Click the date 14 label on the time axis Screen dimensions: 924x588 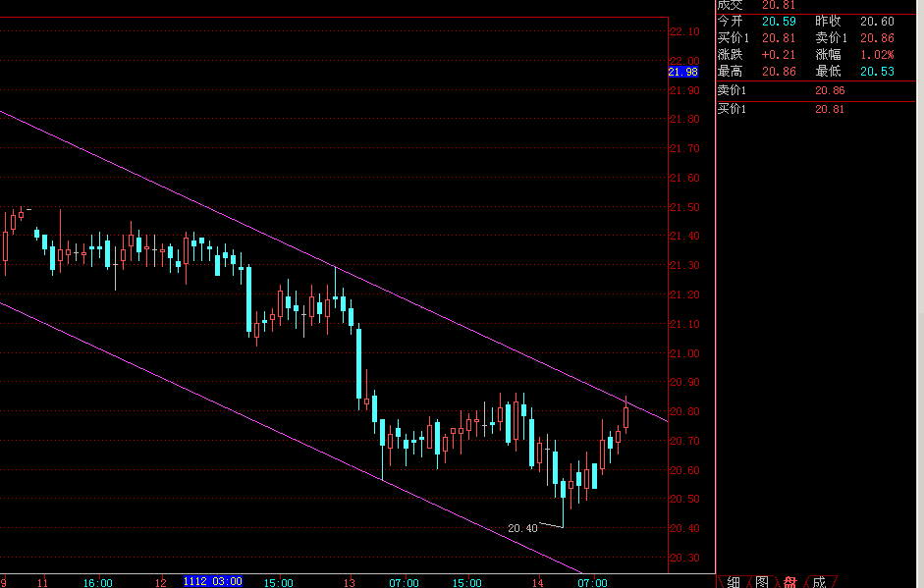pyautogui.click(x=537, y=583)
